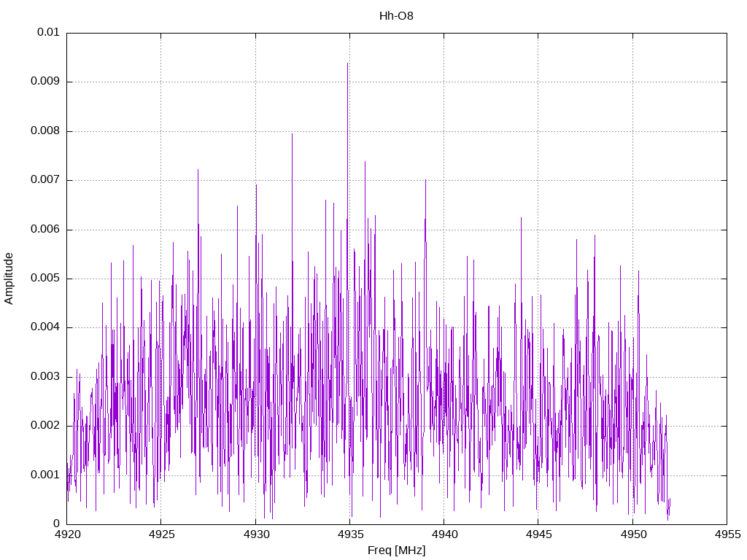Click the 0.007 y-axis tick label
The width and height of the screenshot is (747, 560).
click(x=45, y=179)
